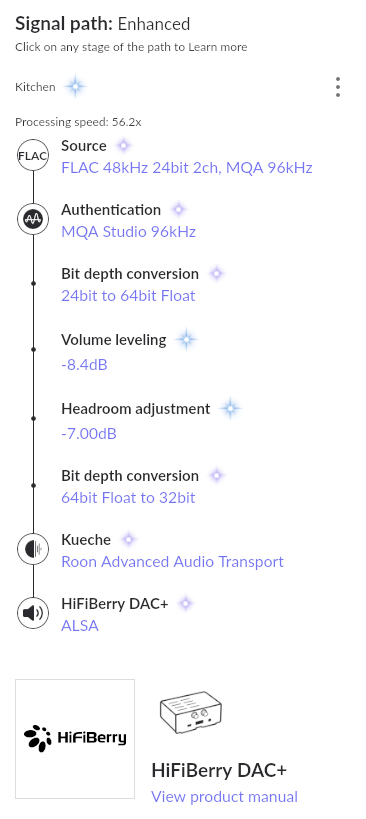Click the HiFiBerry DAC+ speaker output icon

[33, 613]
